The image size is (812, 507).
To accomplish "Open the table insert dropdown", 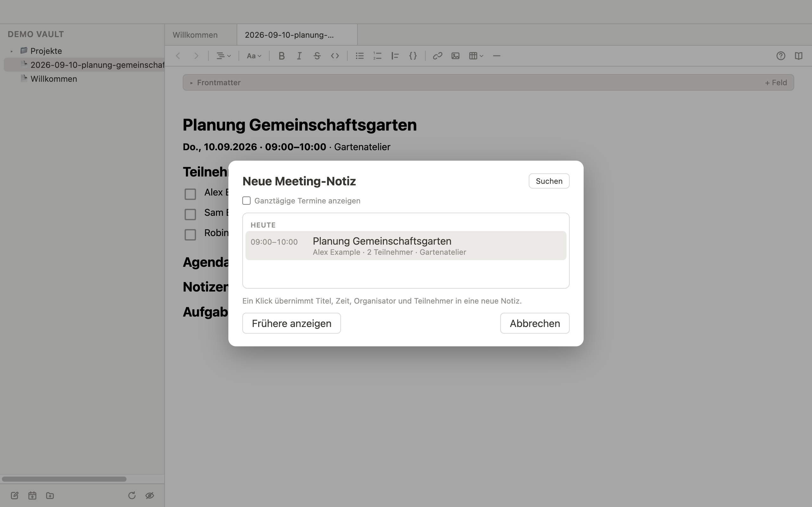I will point(476,56).
